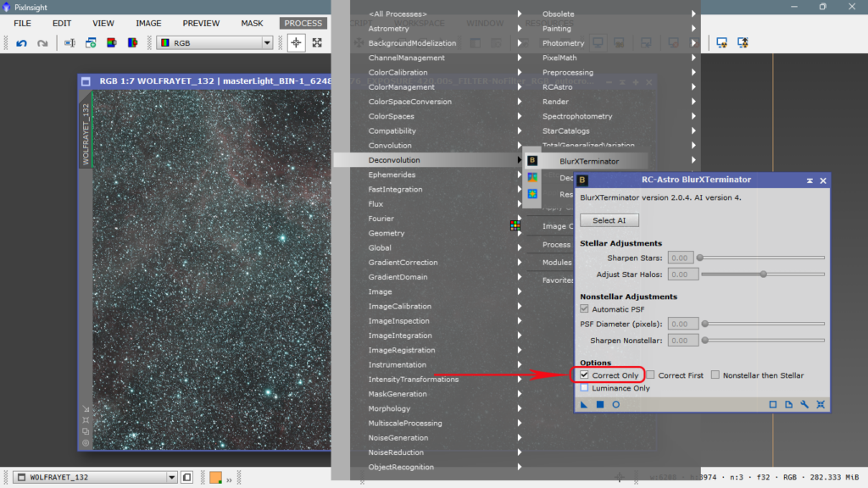
Task: Click the BlurXTerminator 'B' icon in the Deconvolution submenu
Action: point(532,160)
